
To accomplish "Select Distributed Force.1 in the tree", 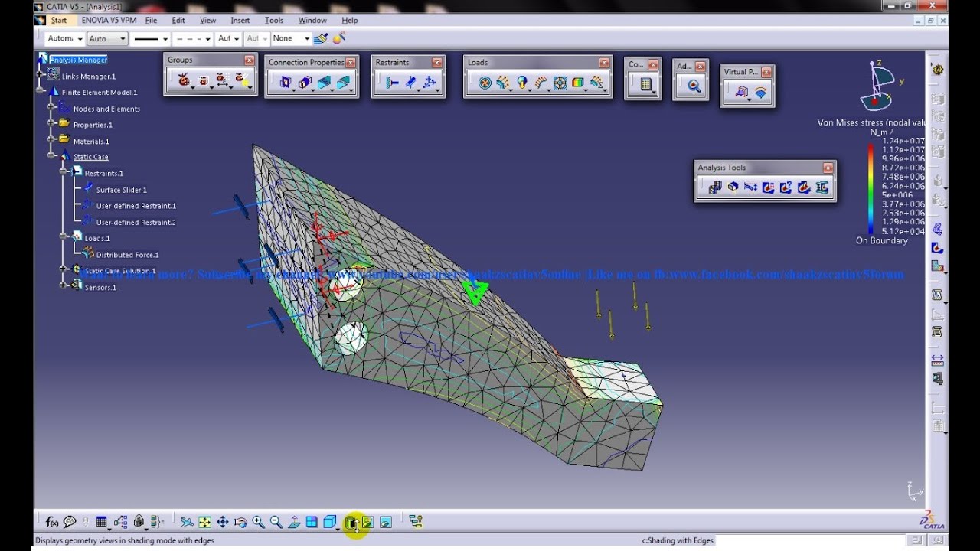I will (x=127, y=255).
